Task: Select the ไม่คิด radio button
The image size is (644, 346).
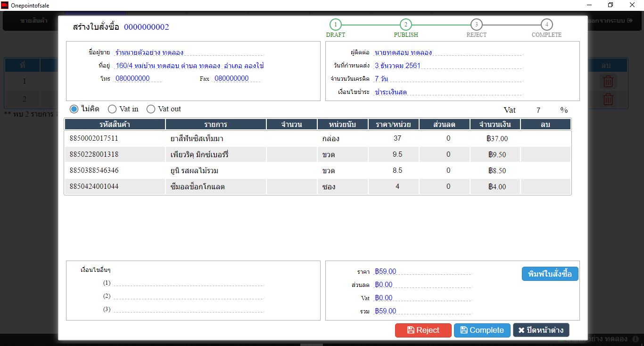Action: pos(74,109)
